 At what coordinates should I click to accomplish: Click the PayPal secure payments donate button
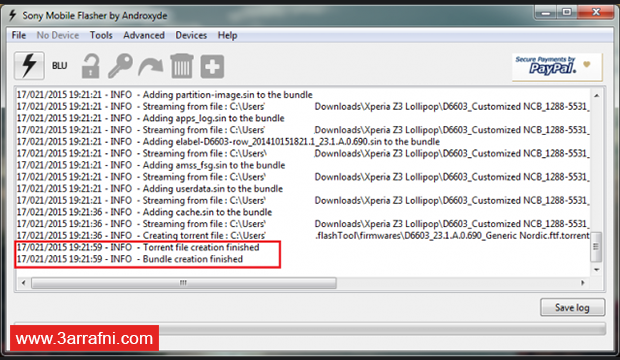click(557, 67)
